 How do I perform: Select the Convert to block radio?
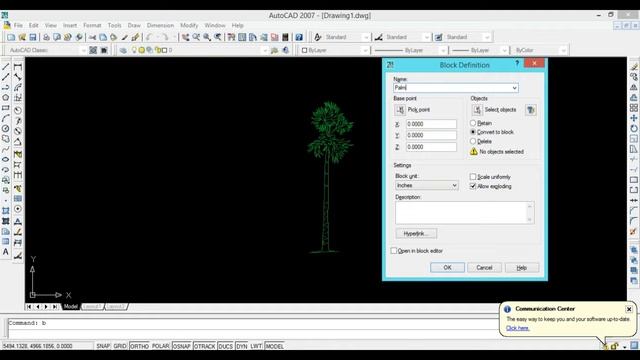(473, 132)
